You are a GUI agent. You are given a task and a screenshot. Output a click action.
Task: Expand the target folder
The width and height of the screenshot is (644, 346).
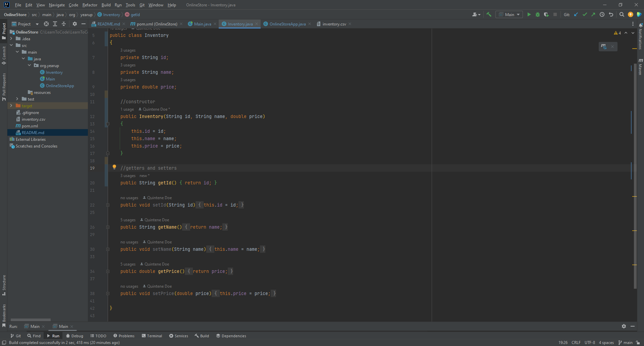11,106
